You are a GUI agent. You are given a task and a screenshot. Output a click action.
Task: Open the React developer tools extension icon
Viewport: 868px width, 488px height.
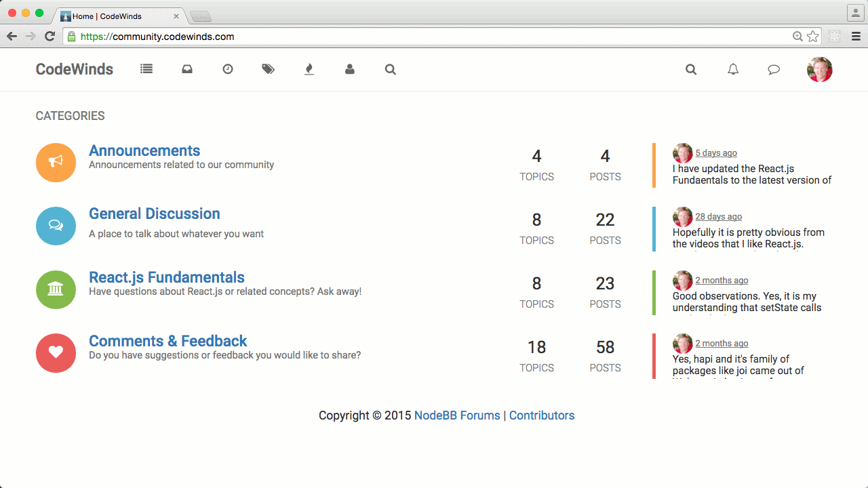point(835,37)
